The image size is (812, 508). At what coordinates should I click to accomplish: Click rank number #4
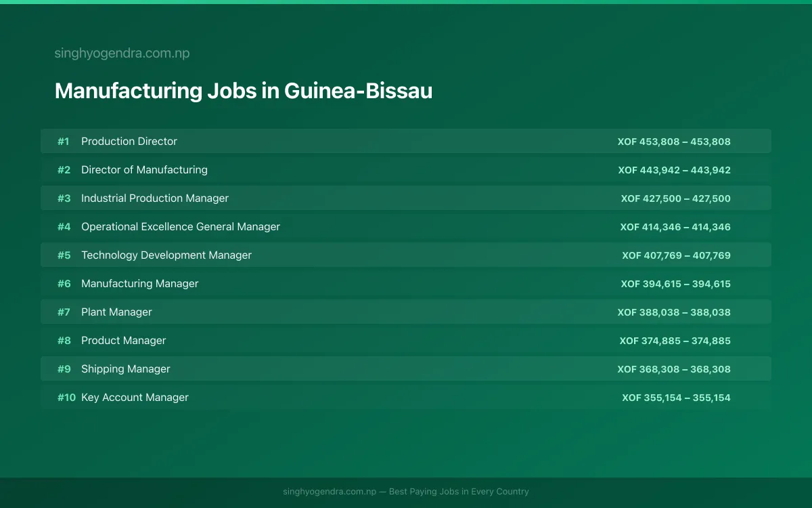(x=64, y=226)
